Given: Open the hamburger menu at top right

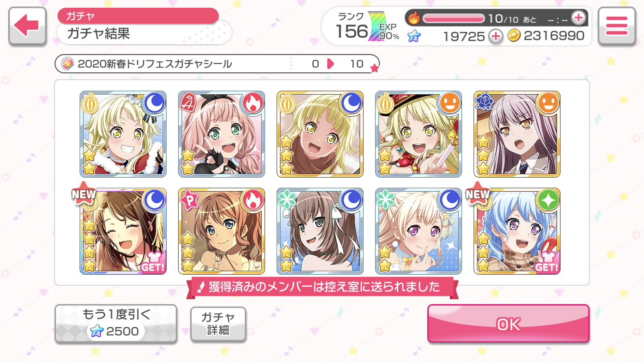Looking at the screenshot, I should [616, 26].
